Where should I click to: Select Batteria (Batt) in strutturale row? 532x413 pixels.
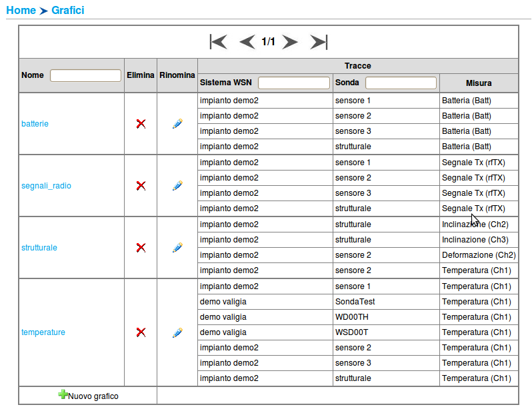click(479, 147)
